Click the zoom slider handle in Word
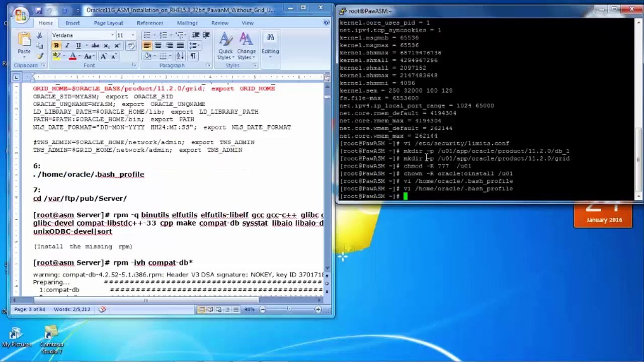Screen dimensions: 644x362 click(x=289, y=309)
